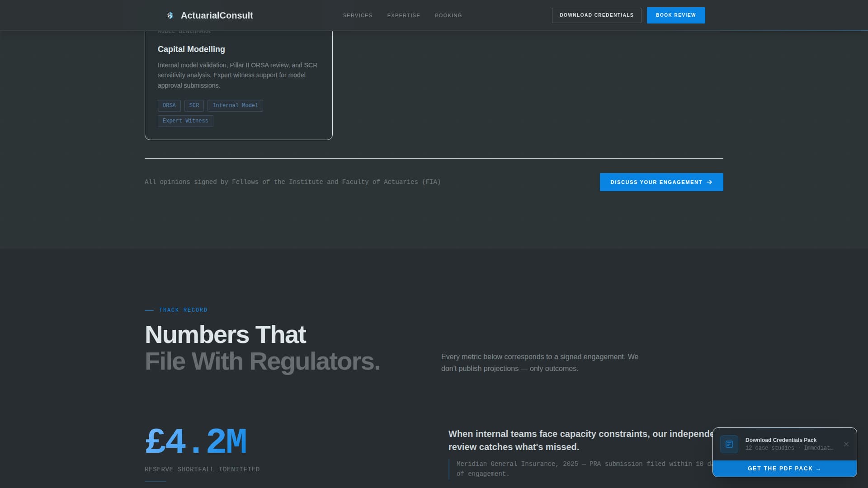Click the Meridian General Insurance case note
Image resolution: width=868 pixels, height=488 pixels.
583,469
